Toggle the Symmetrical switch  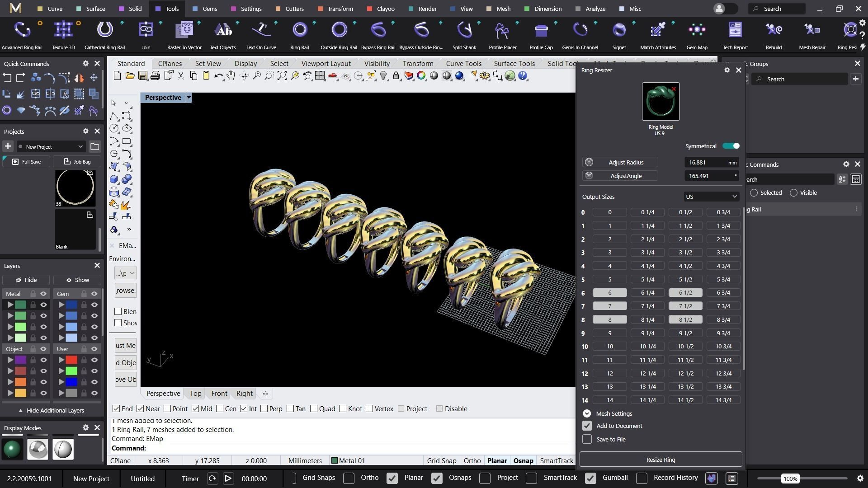(731, 146)
